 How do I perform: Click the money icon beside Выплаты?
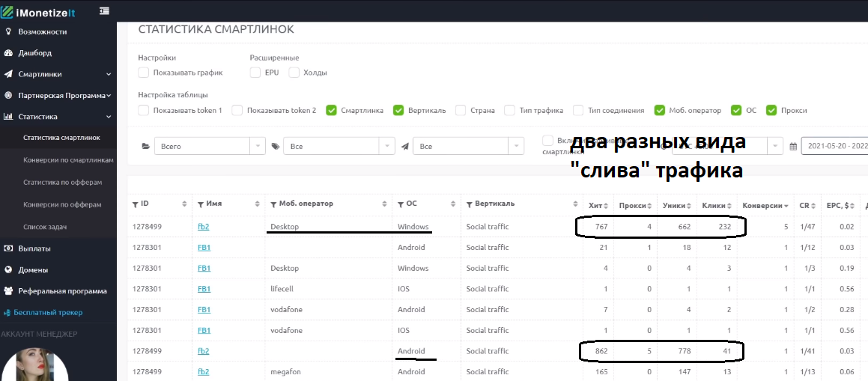pyautogui.click(x=8, y=249)
